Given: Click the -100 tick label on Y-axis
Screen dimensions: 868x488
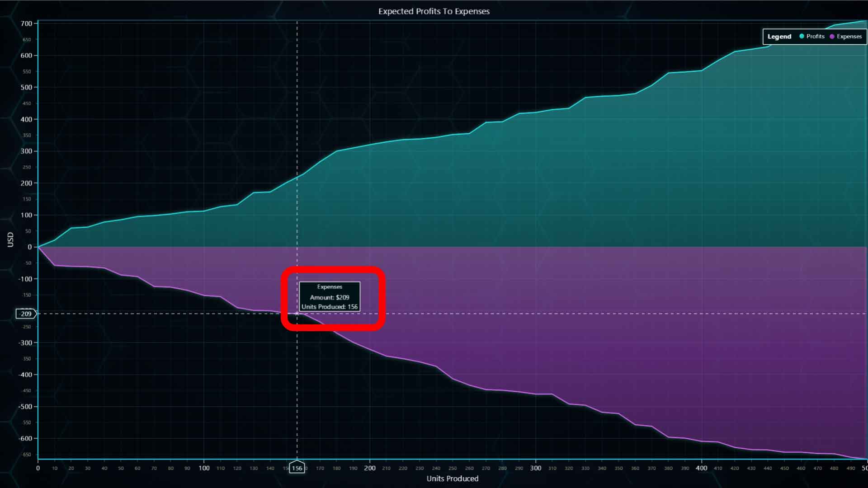Looking at the screenshot, I should 25,279.
